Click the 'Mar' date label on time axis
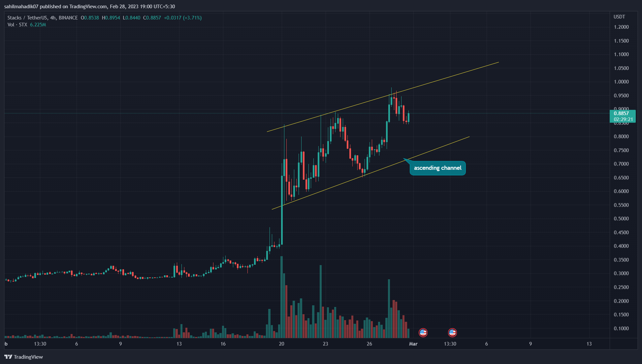The image size is (642, 364). point(413,344)
